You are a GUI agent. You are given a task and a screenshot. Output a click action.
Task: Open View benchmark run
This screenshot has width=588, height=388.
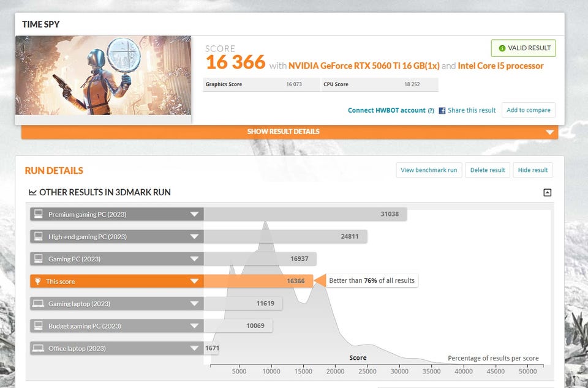tap(429, 170)
